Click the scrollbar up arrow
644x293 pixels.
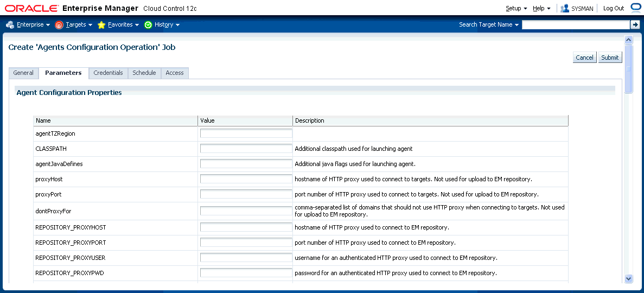click(x=628, y=40)
